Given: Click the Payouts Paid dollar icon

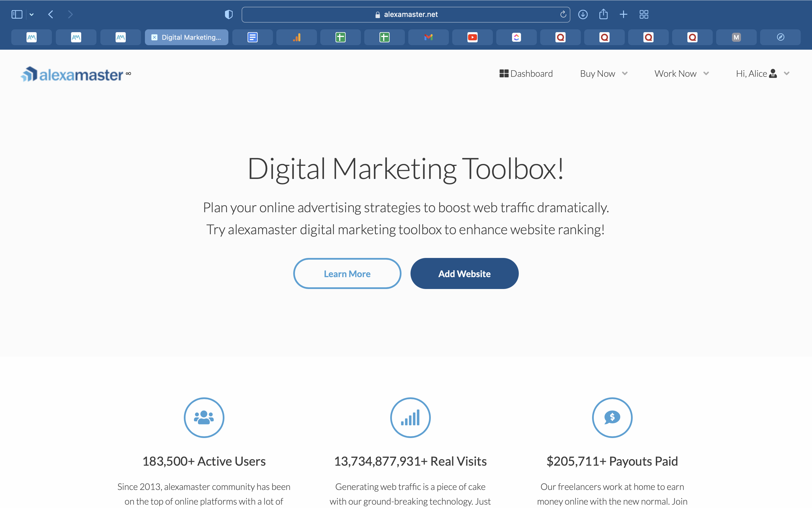Looking at the screenshot, I should [x=612, y=418].
